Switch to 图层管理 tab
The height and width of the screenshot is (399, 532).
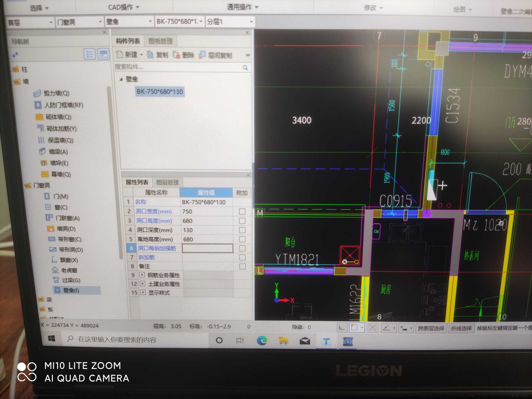(168, 182)
